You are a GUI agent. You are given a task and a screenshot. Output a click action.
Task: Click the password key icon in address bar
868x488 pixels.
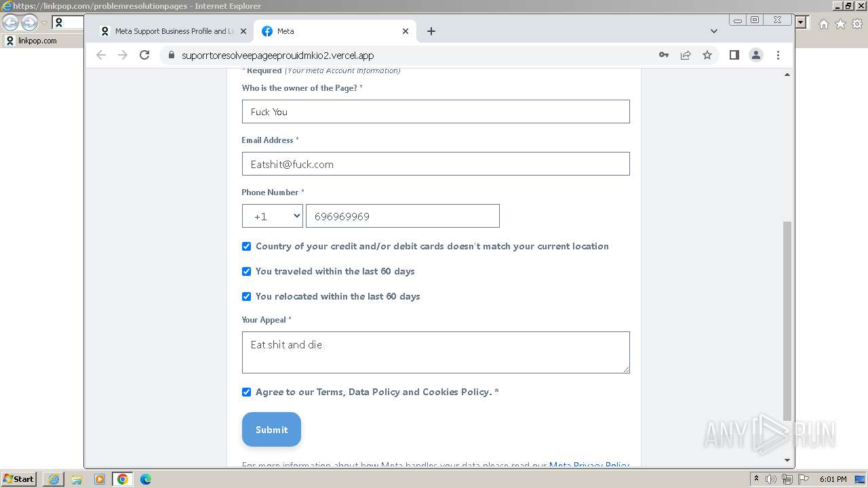(664, 56)
